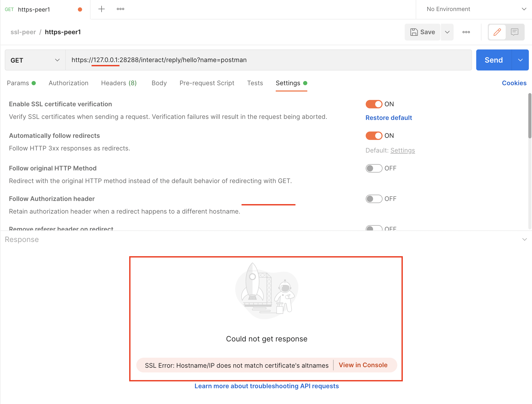
Task: Click the Send button to make request
Action: (x=493, y=60)
